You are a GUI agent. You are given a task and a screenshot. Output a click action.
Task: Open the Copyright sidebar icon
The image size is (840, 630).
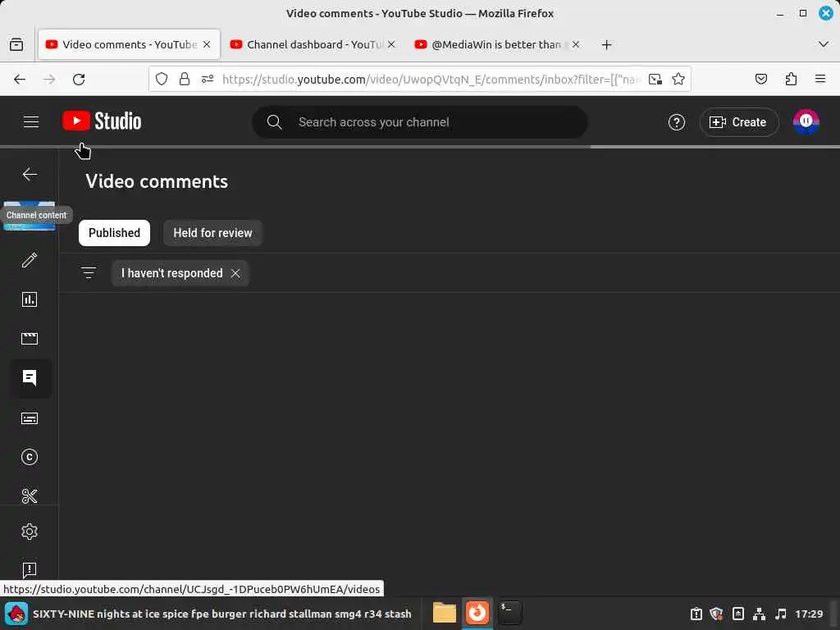pyautogui.click(x=30, y=457)
